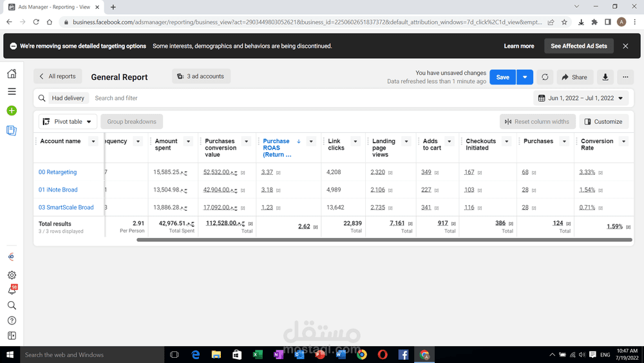The image size is (644, 363).
Task: Expand Amount spent column menu
Action: [188, 141]
